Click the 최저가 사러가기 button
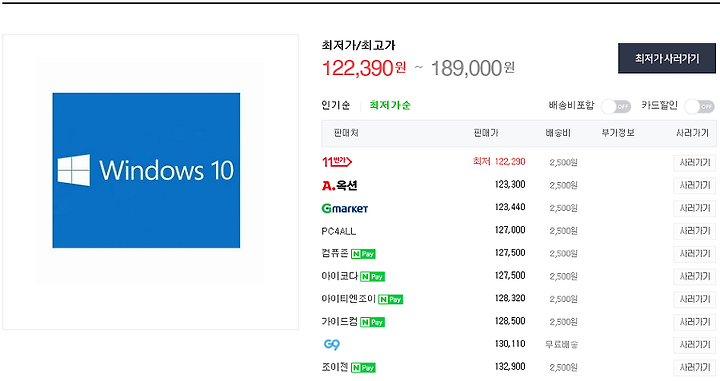Screen dimensions: 720x381 point(667,58)
